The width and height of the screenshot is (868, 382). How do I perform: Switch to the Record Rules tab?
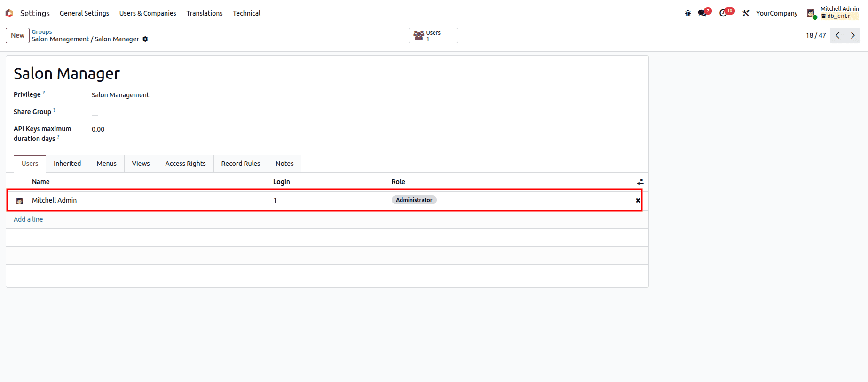(x=241, y=164)
